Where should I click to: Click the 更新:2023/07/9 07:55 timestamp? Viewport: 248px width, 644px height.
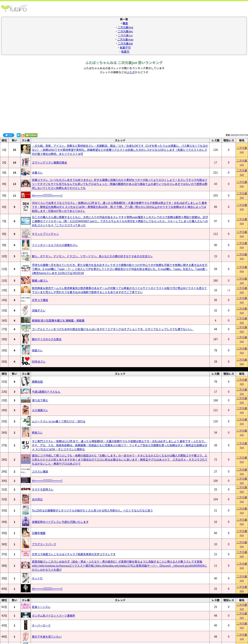[237, 135]
